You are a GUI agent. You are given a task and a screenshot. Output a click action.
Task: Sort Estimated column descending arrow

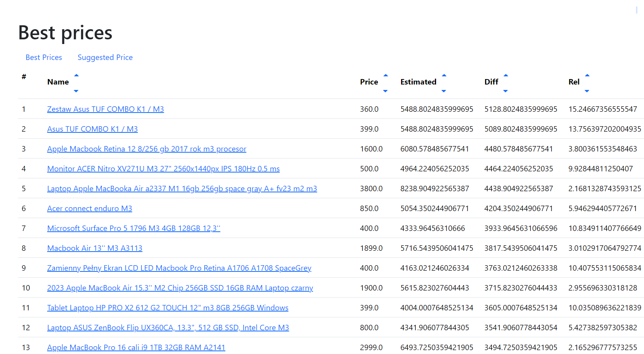click(444, 91)
